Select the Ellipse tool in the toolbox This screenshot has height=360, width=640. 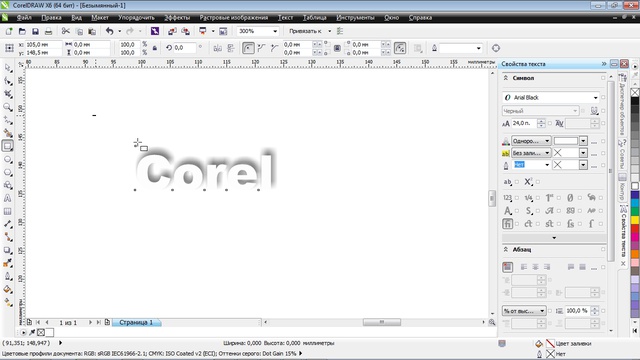[x=8, y=159]
